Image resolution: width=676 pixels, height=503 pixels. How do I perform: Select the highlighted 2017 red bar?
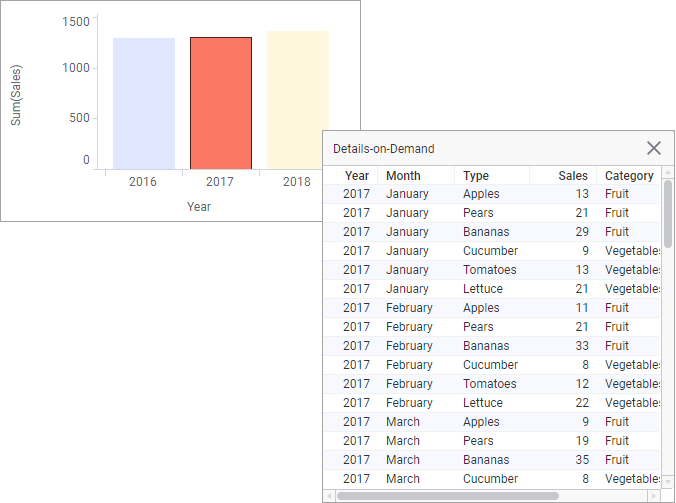(221, 103)
